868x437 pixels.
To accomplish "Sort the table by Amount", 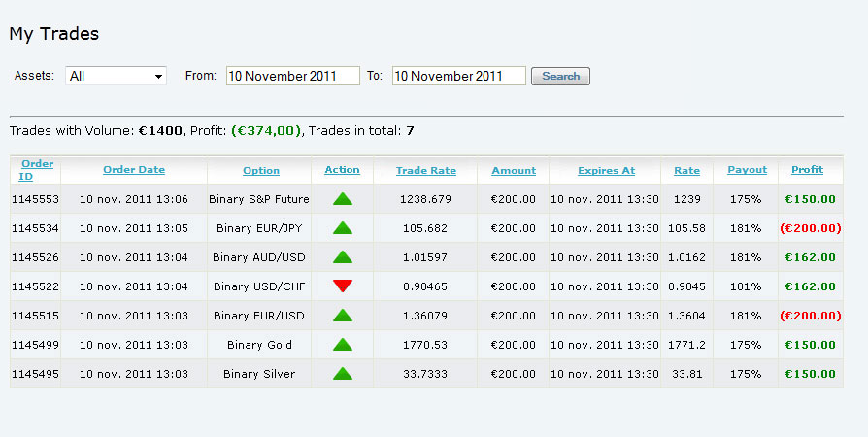I will [x=513, y=171].
